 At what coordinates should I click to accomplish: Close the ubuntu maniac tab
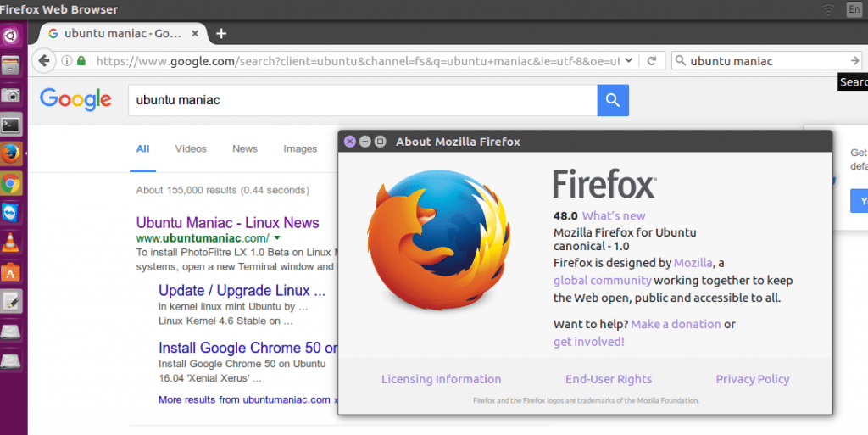pos(195,33)
